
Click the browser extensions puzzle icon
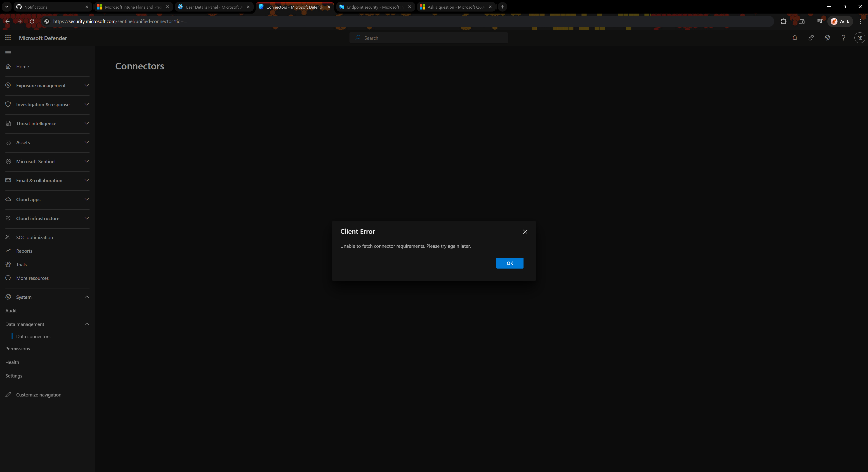click(x=783, y=21)
